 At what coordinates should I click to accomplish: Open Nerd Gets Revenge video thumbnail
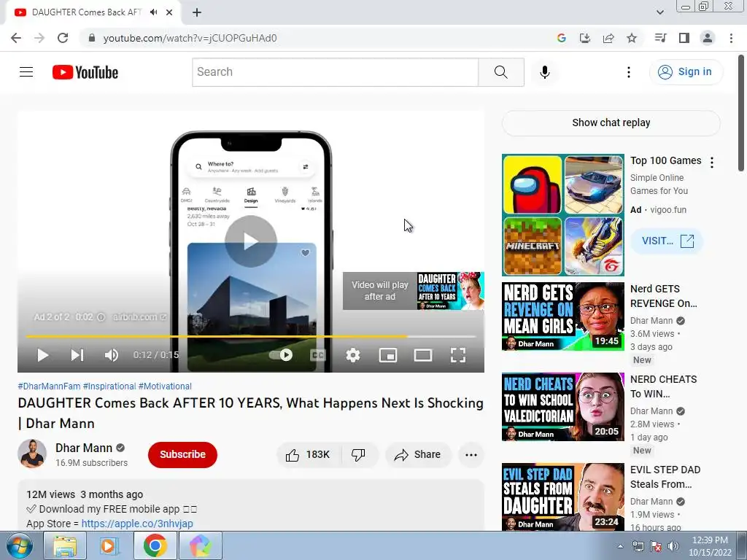562,316
